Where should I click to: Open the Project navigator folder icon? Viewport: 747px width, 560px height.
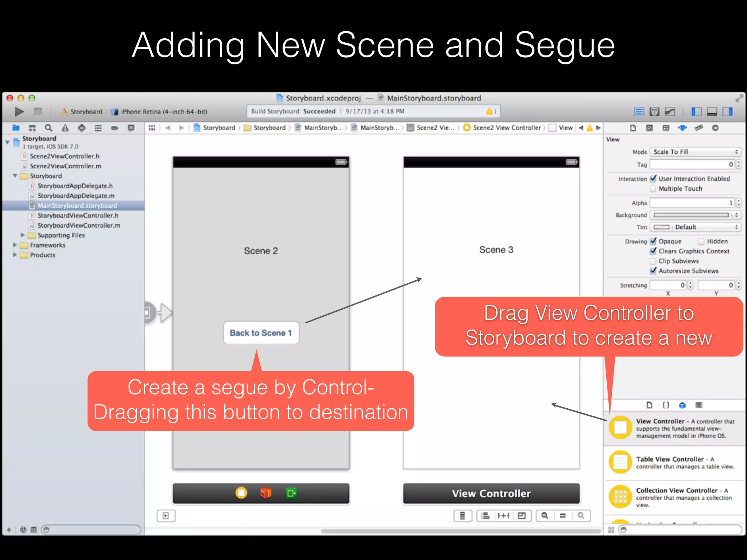click(16, 128)
